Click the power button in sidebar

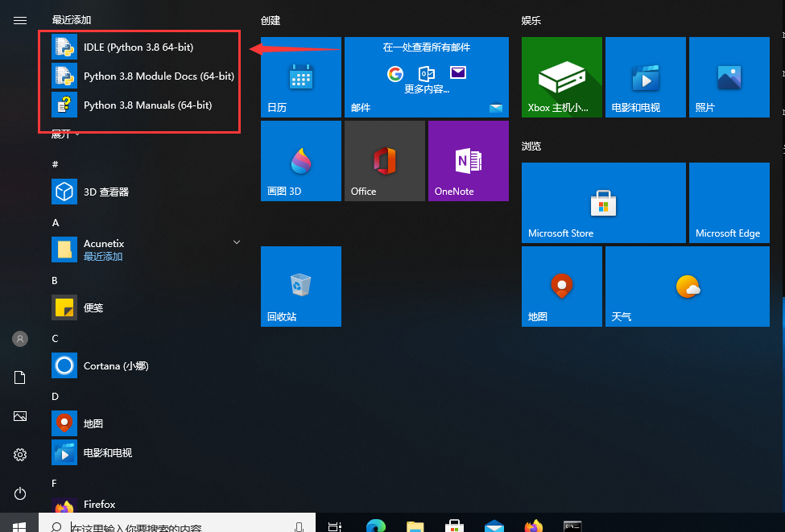20,493
